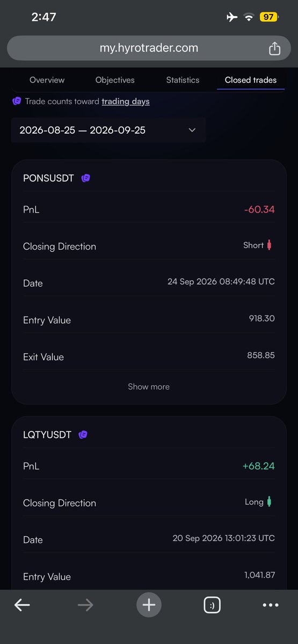The width and height of the screenshot is (298, 644).
Task: Tap purple badge next to PONSUSDT
Action: tap(85, 178)
